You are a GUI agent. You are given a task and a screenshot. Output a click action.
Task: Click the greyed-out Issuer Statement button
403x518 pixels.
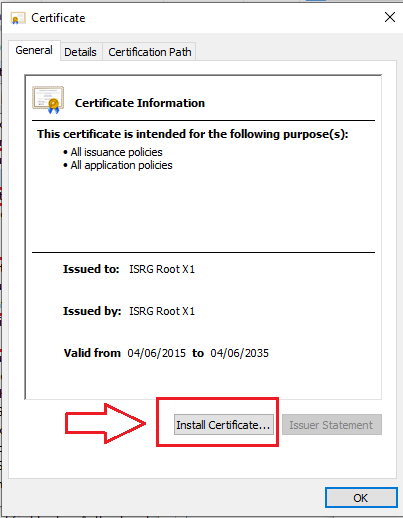(x=332, y=425)
